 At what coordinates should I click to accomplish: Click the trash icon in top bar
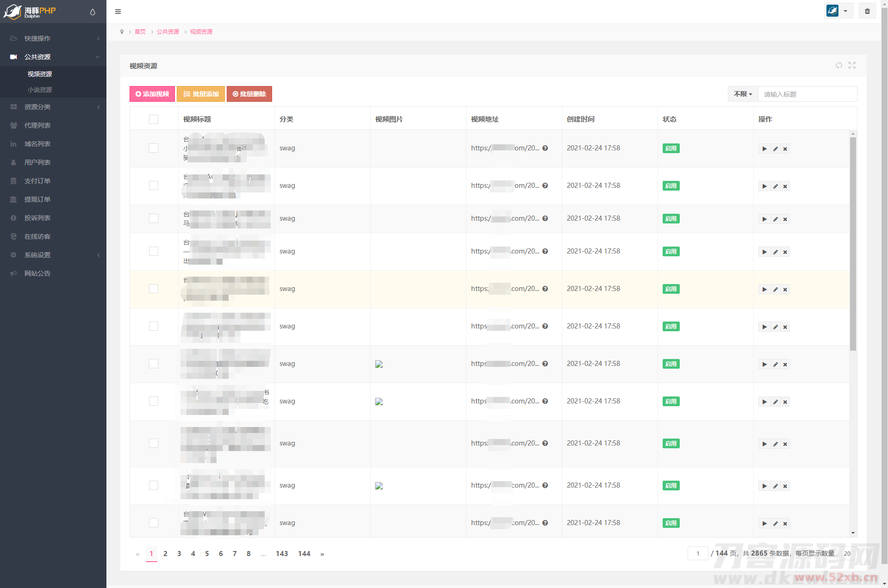(x=867, y=11)
